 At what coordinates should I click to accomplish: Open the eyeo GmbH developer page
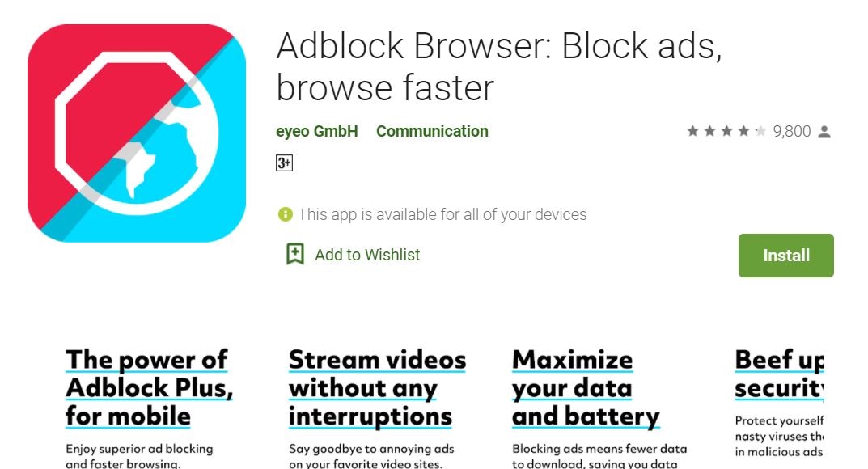point(317,131)
